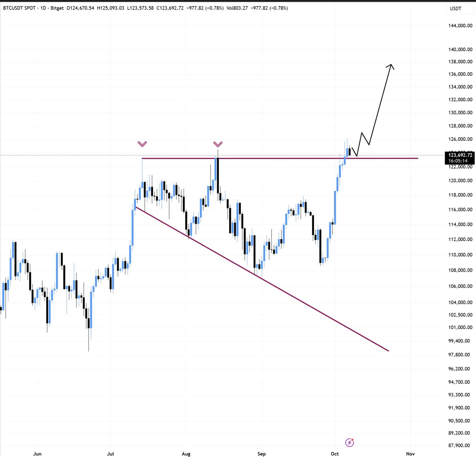Click the Sep label on time axis

(x=262, y=454)
